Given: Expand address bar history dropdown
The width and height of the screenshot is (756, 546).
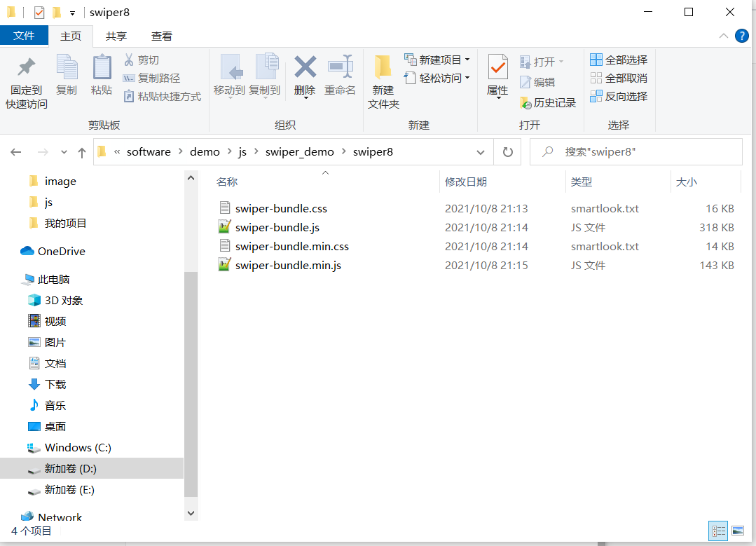Looking at the screenshot, I should (x=480, y=152).
